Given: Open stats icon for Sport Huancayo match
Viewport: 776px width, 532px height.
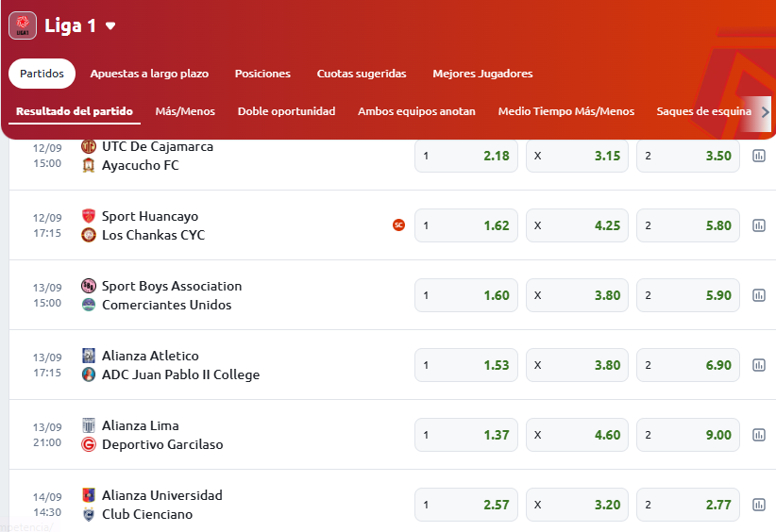Looking at the screenshot, I should click(759, 225).
